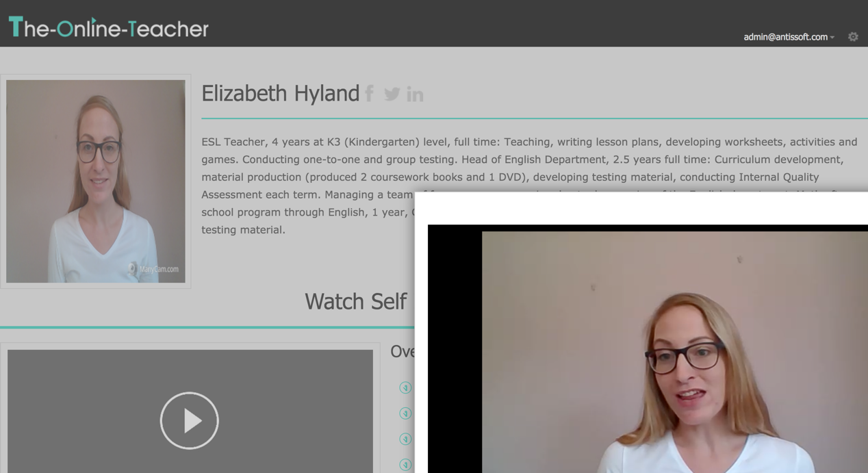Click the dropdown caret beside the admin email
This screenshot has height=473, width=868.
pos(832,38)
